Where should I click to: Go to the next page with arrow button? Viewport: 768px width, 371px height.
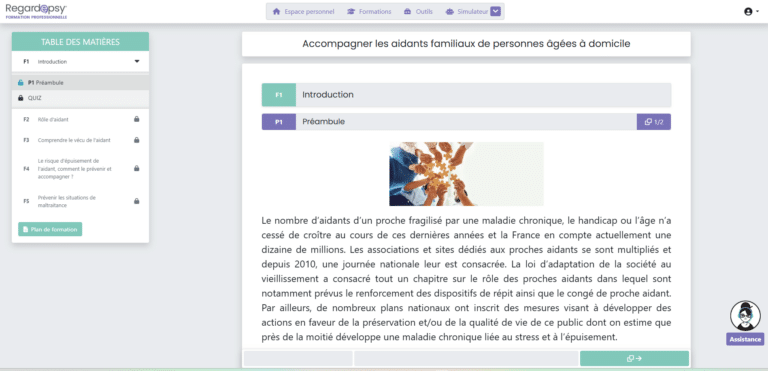[x=634, y=359]
